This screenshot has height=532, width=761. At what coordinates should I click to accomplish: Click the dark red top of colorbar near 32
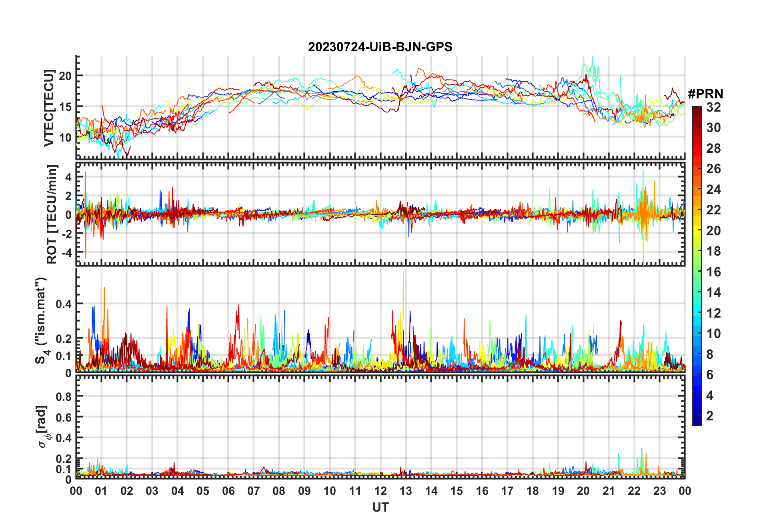[x=697, y=111]
